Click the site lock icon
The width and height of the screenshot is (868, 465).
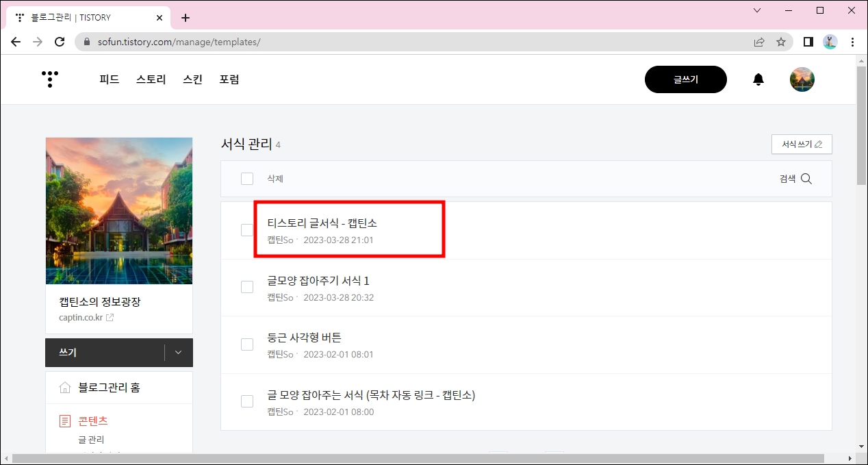86,42
